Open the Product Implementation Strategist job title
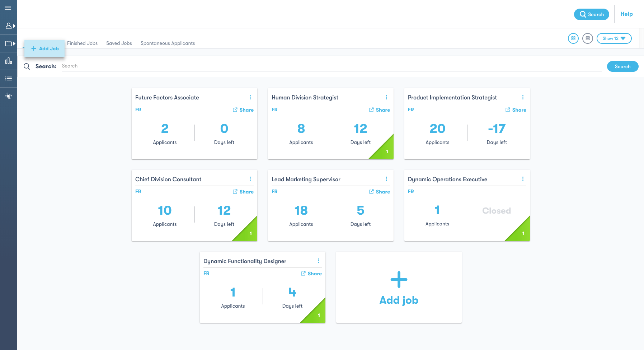 452,97
